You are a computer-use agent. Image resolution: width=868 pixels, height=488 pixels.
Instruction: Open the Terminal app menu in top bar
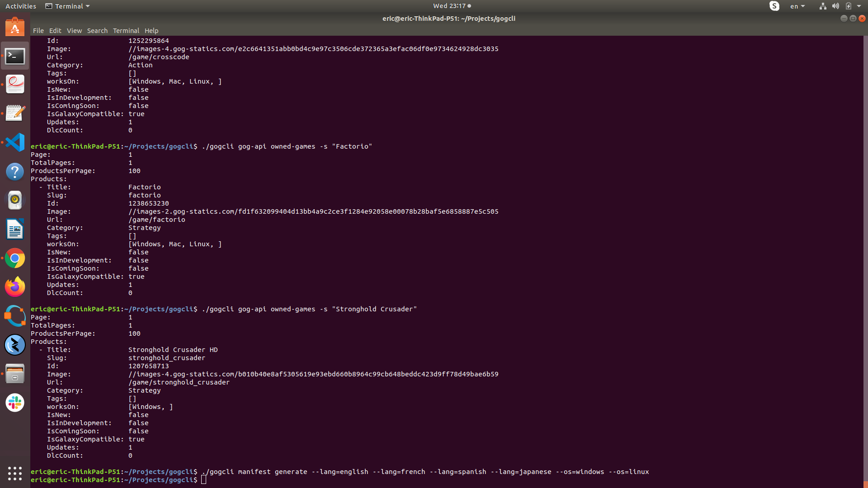click(x=68, y=6)
